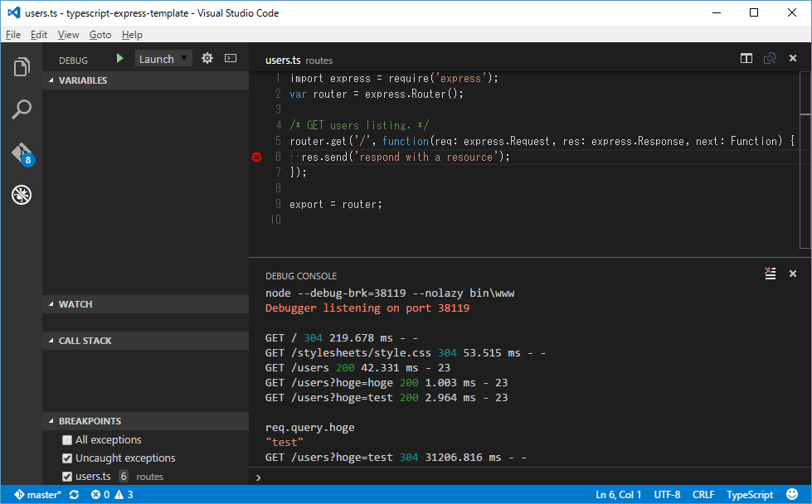This screenshot has height=504, width=812.
Task: Split the editor with the split icon
Action: click(746, 58)
